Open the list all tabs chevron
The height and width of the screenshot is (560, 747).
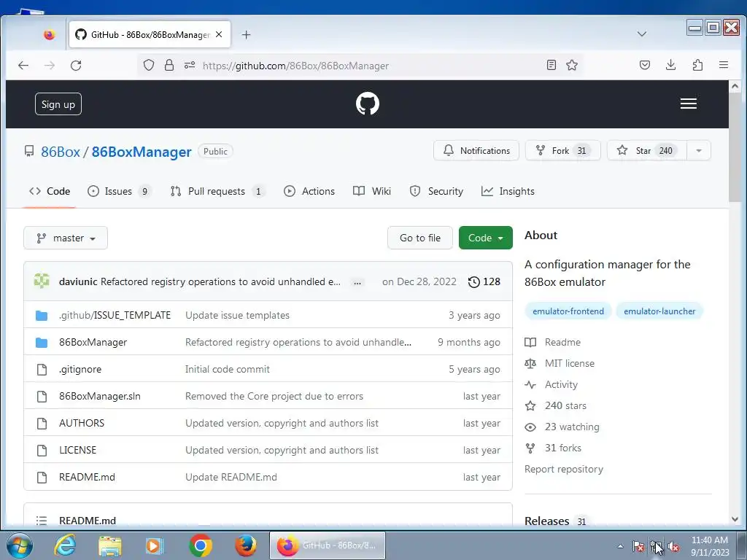[x=642, y=34]
